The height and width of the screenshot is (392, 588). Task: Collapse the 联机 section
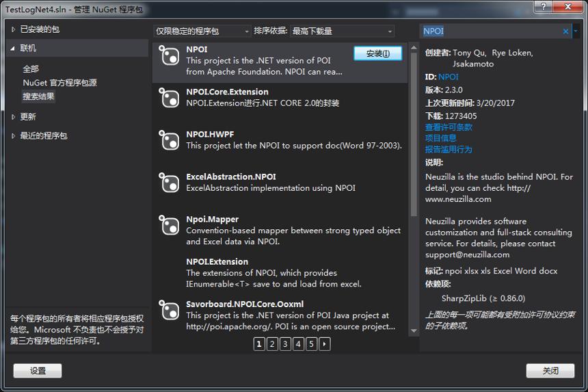[13, 49]
